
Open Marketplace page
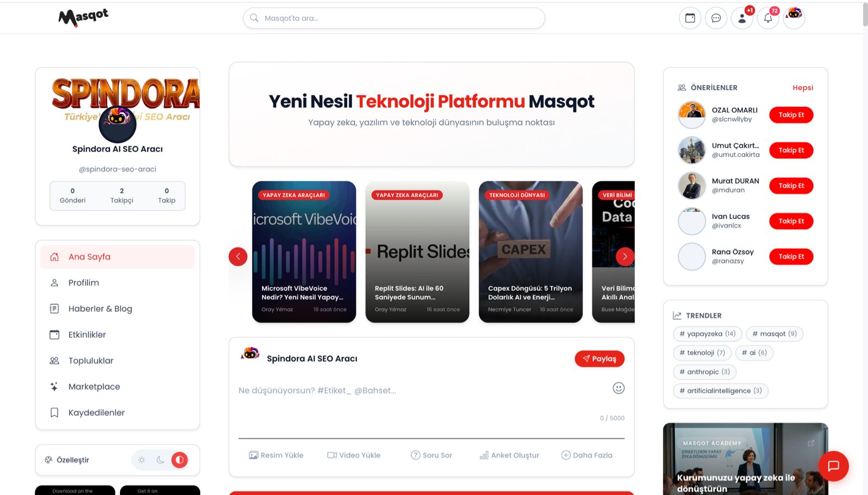point(117,387)
